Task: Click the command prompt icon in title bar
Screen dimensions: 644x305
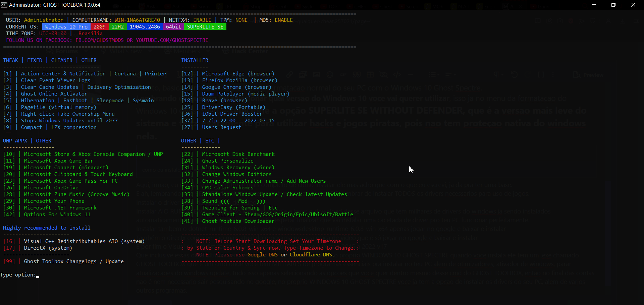Action: click(4, 5)
